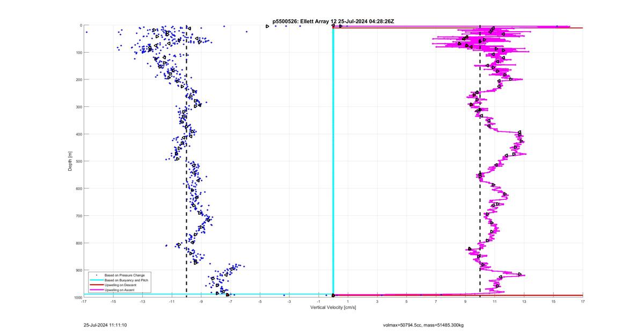The image size is (644, 334).
Task: Click the left dashed black reference line
Action: [186, 161]
